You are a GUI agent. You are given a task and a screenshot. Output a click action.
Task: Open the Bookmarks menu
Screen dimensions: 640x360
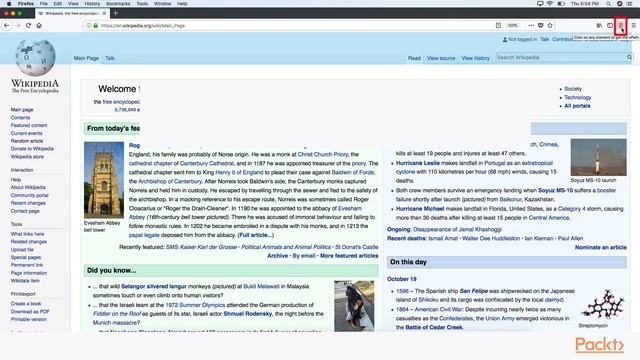coord(118,4)
